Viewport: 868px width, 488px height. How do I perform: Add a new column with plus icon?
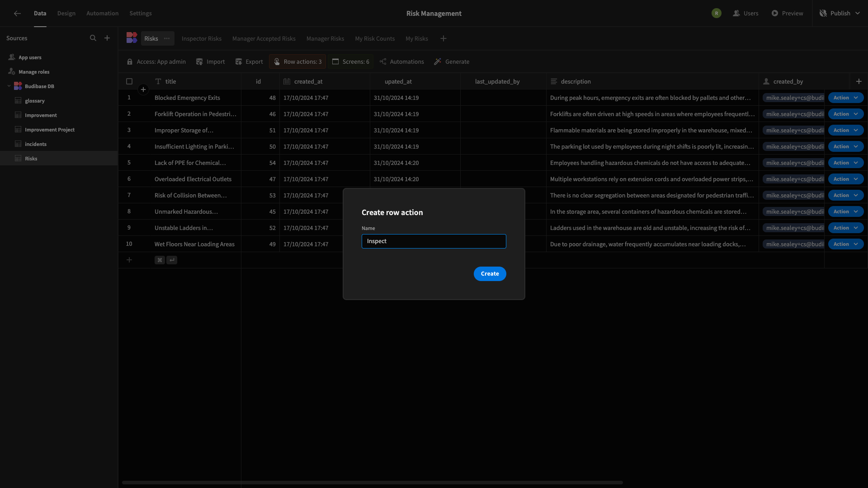pos(859,81)
